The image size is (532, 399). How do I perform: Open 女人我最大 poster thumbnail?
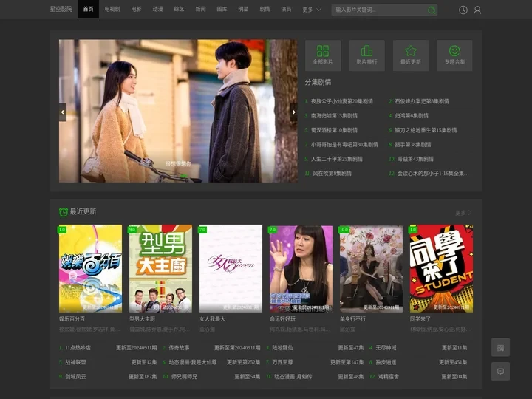(x=231, y=268)
